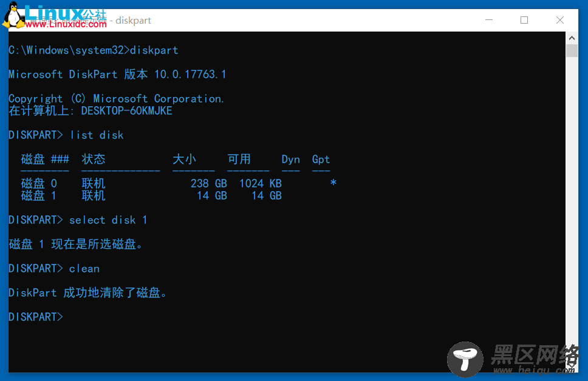The width and height of the screenshot is (588, 381).
Task: Click the last empty DISKPART> prompt
Action: click(x=36, y=317)
